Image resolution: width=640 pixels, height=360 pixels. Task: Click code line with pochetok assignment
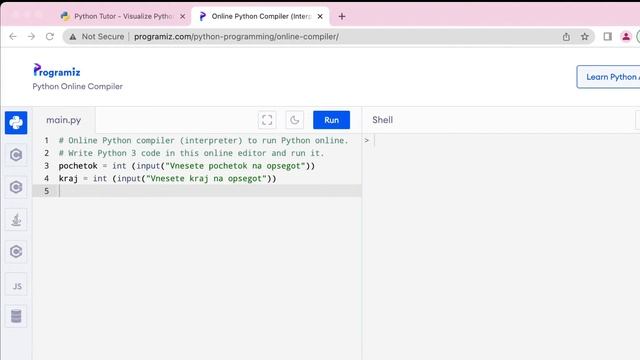click(x=187, y=166)
